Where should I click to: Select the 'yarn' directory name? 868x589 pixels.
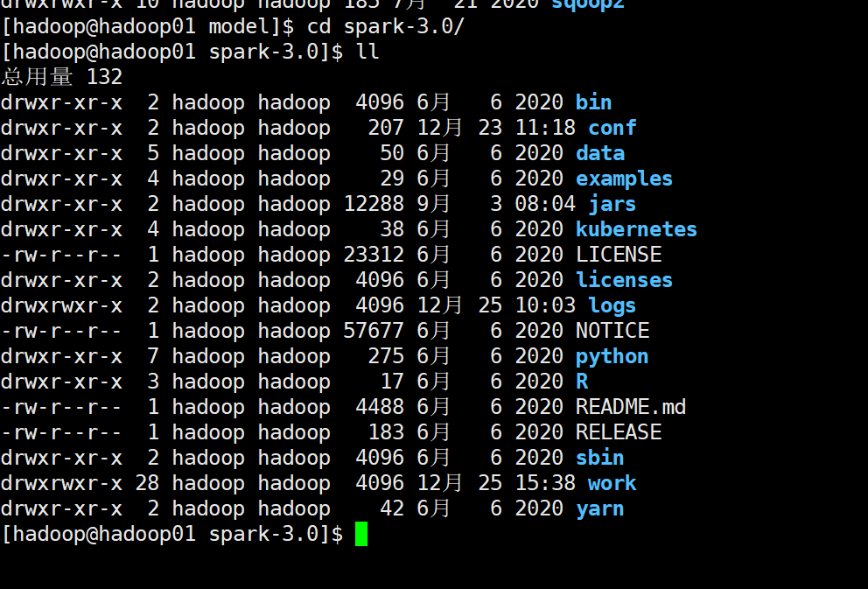(x=599, y=509)
